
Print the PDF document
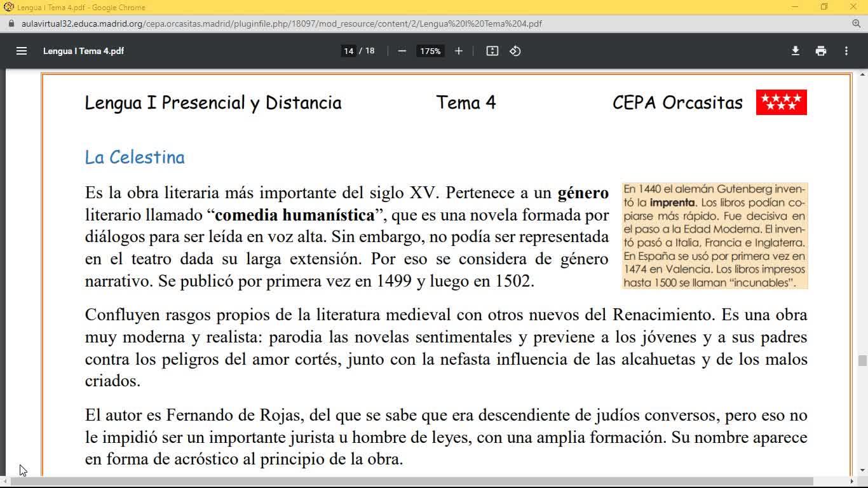click(x=821, y=51)
